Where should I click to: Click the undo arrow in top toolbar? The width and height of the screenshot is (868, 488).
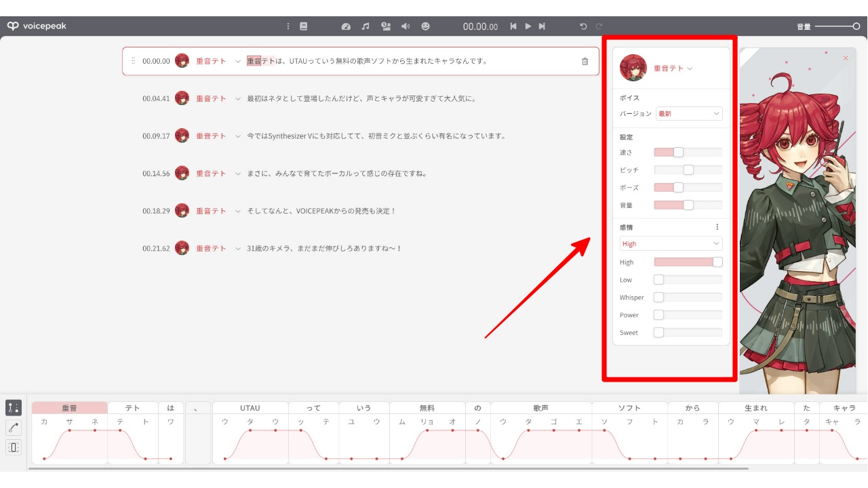coord(583,26)
